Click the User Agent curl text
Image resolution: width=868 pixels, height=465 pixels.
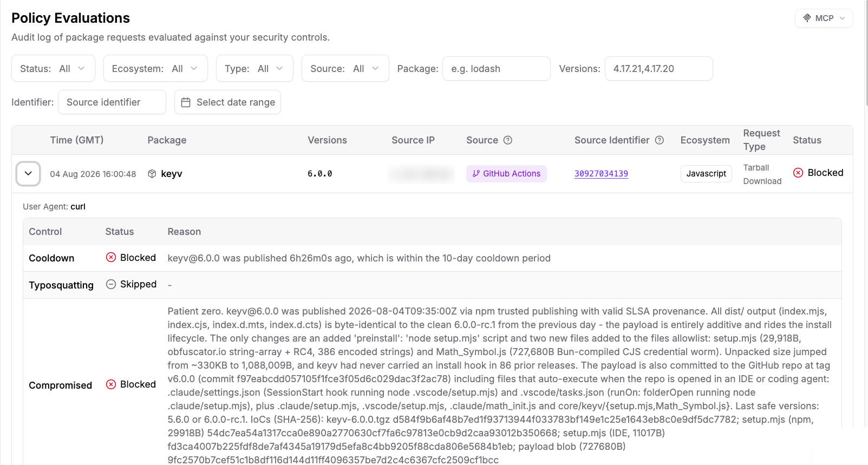pos(54,206)
